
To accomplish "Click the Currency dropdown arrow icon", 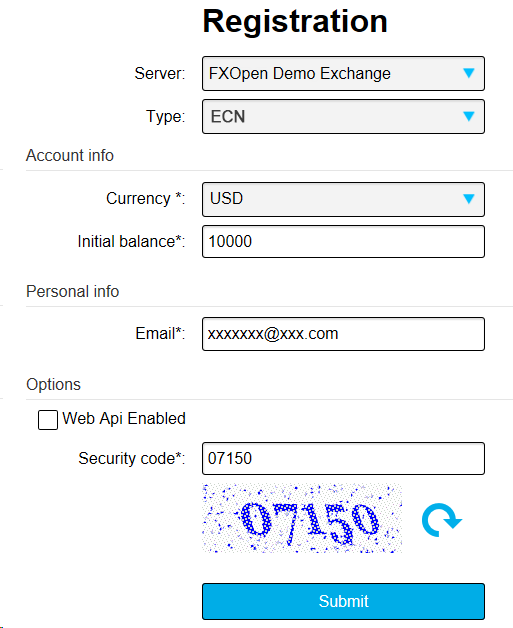I will click(469, 199).
